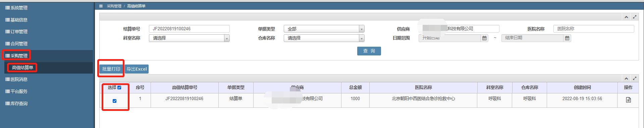Viewport: 644px width, 128px height.
Task: Click the 供应商 input field
Action: tap(459, 29)
